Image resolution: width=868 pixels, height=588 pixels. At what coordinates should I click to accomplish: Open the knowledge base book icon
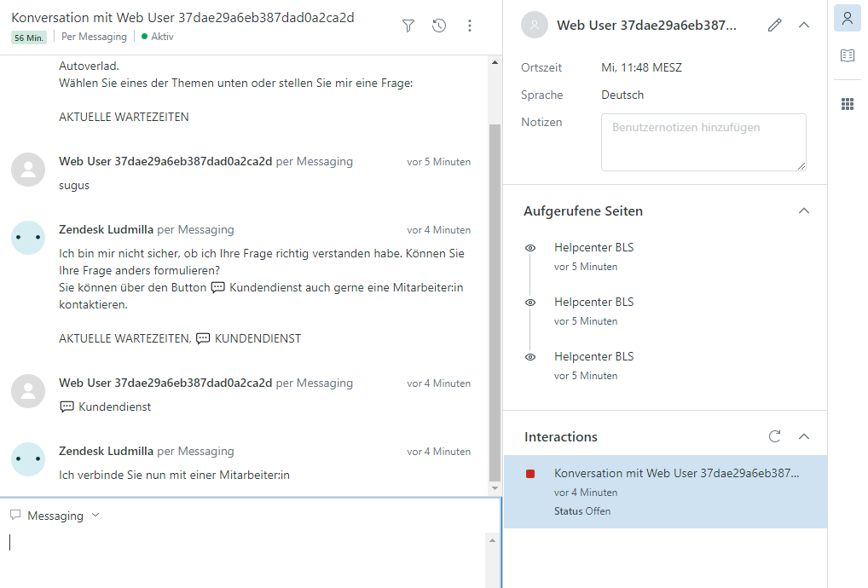point(847,56)
